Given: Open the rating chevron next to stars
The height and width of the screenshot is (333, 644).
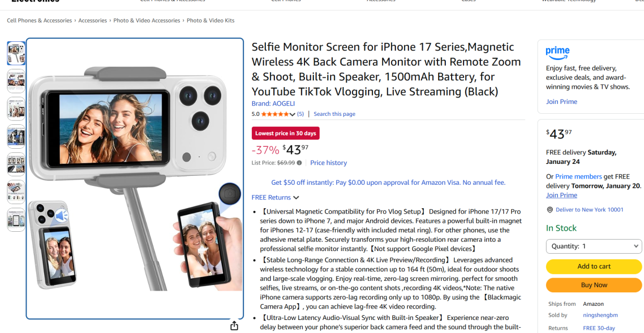Looking at the screenshot, I should [x=293, y=114].
